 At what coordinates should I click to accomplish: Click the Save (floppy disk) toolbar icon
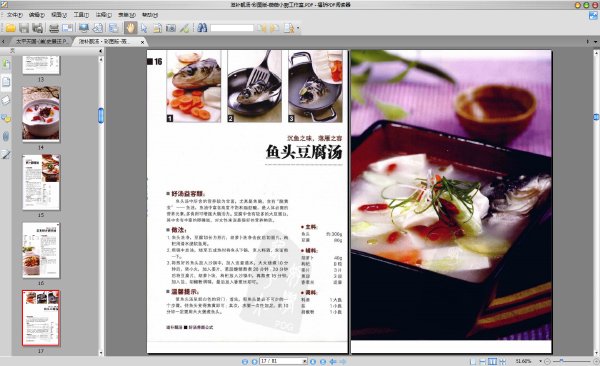point(24,28)
